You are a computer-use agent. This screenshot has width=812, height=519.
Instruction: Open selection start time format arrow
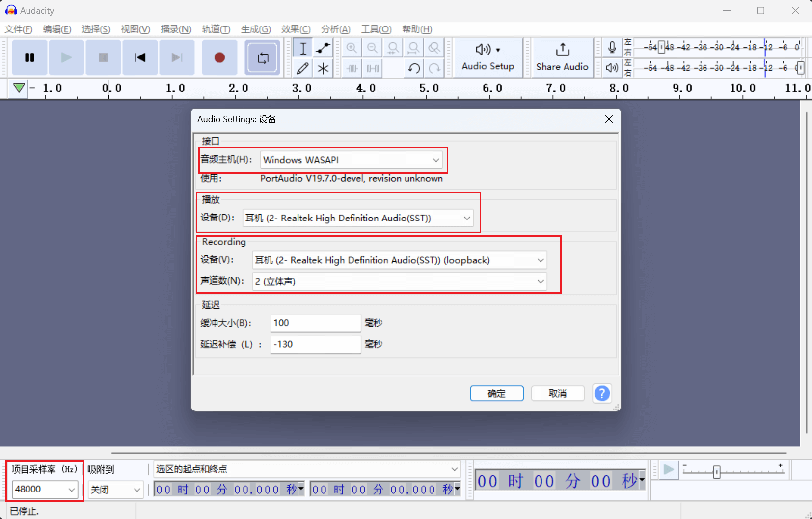301,489
